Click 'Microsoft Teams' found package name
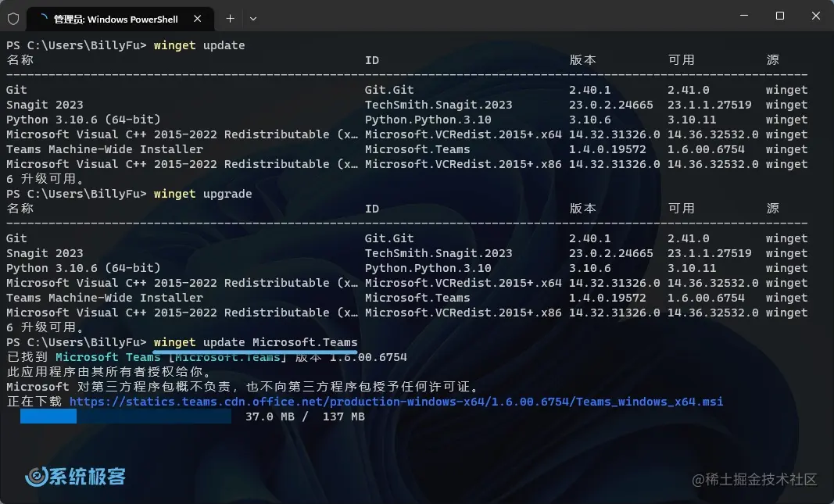The image size is (834, 504). coord(108,357)
